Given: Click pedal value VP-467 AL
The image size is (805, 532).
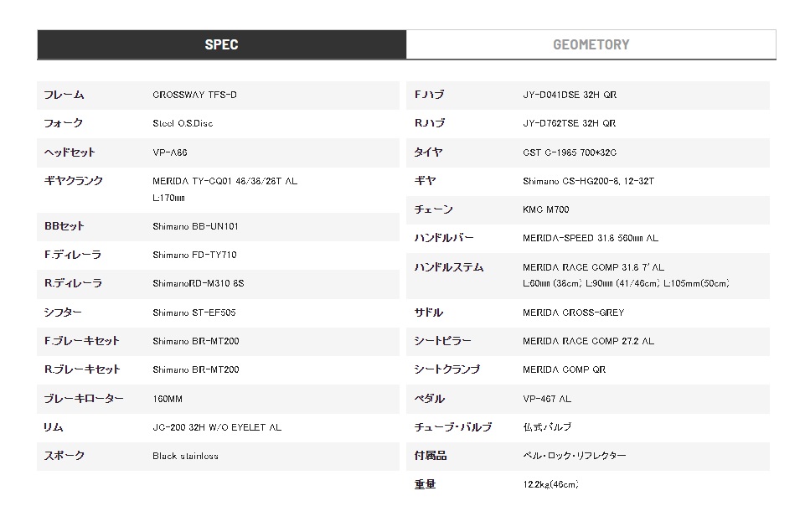Looking at the screenshot, I should [547, 399].
